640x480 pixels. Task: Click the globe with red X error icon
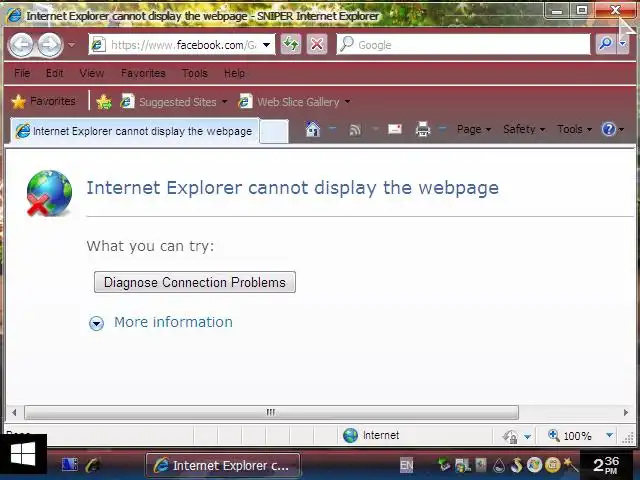click(x=49, y=193)
